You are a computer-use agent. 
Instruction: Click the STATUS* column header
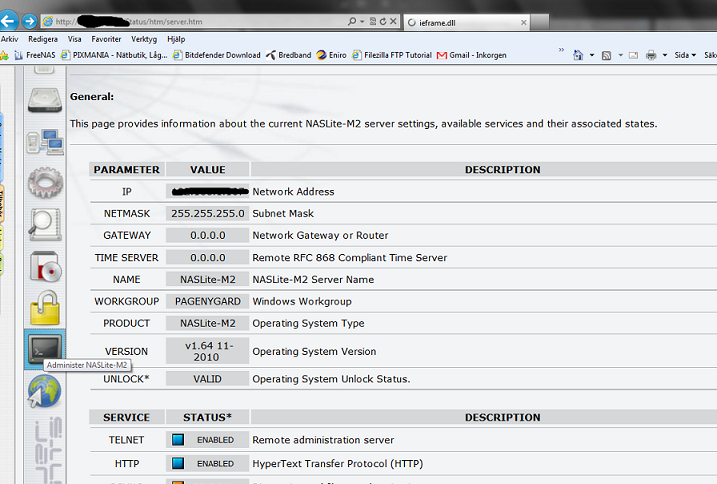pyautogui.click(x=208, y=418)
